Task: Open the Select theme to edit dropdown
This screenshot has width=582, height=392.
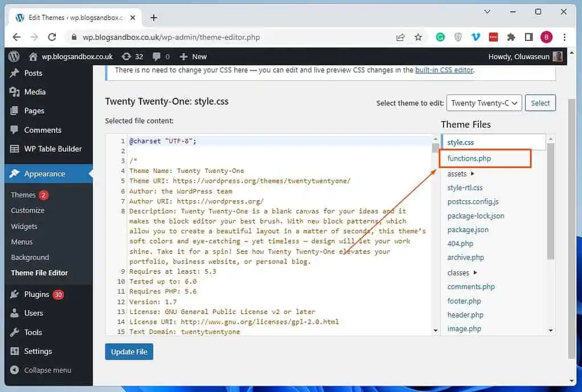Action: tap(483, 103)
